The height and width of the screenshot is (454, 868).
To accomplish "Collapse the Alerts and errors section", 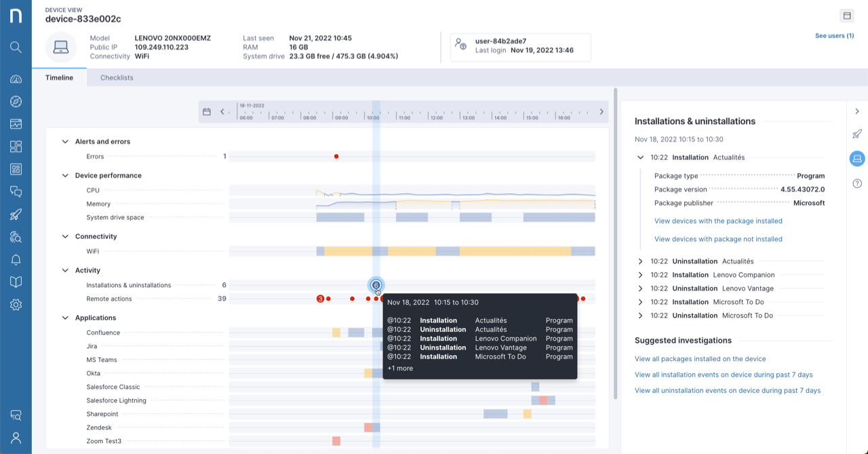I will pyautogui.click(x=65, y=142).
